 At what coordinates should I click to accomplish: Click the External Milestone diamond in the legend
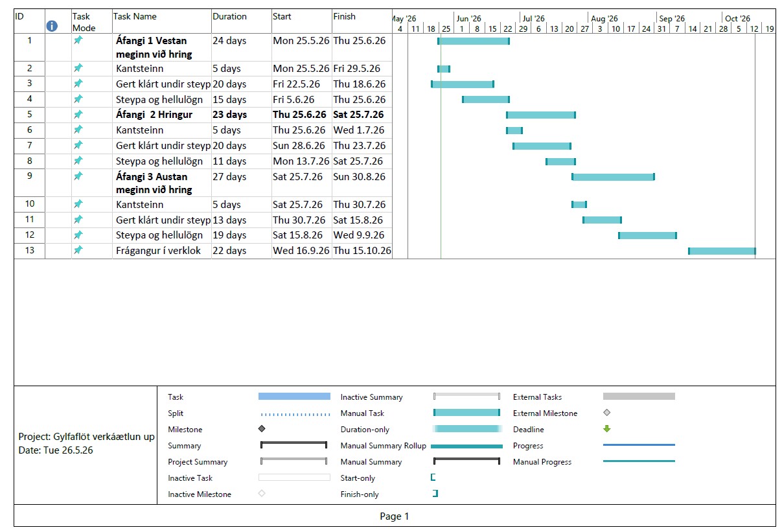pyautogui.click(x=606, y=413)
